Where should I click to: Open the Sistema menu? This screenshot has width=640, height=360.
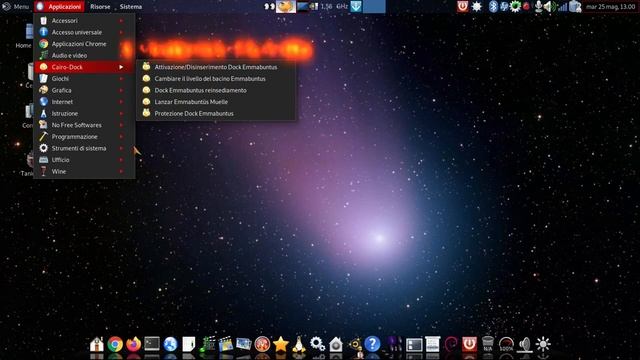click(x=131, y=7)
